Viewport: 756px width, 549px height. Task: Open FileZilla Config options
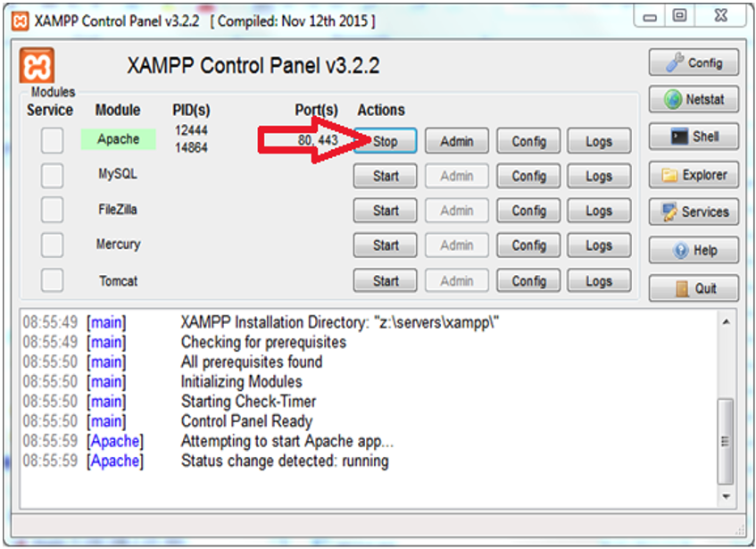[528, 211]
